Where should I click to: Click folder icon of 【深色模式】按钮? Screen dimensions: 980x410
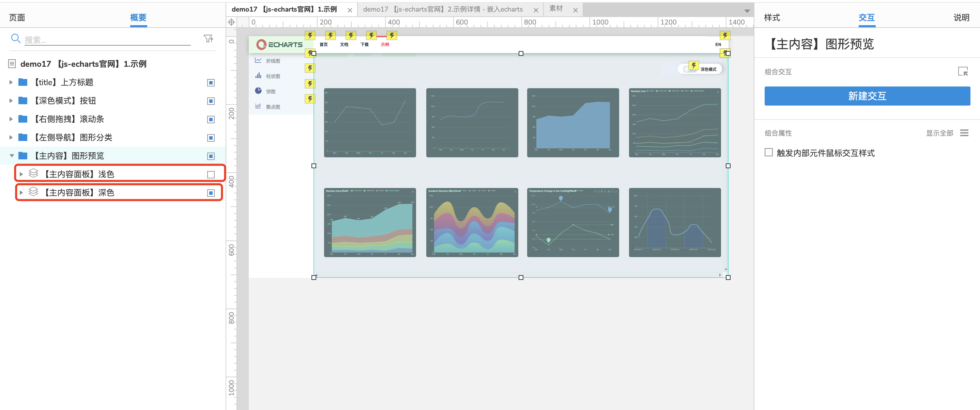(x=23, y=100)
